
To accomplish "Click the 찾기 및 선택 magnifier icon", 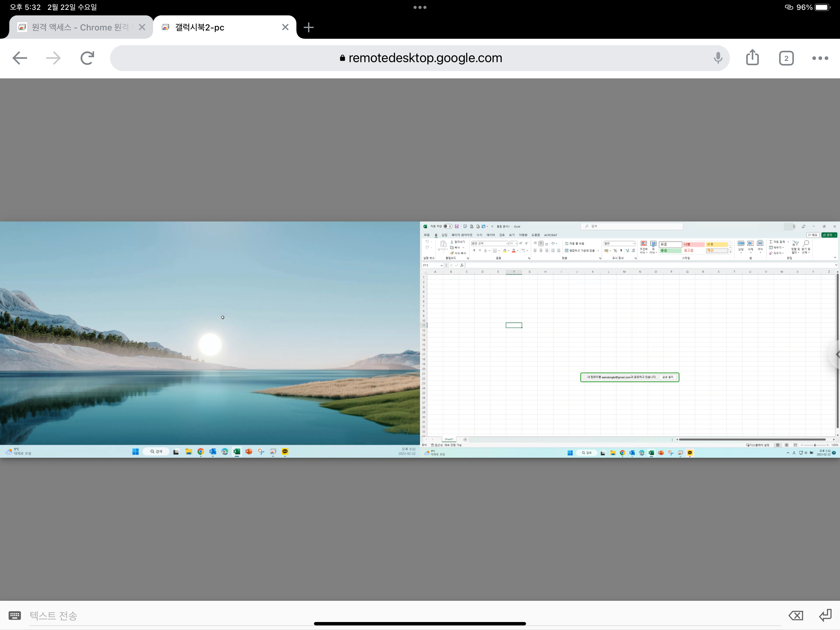I will [806, 243].
